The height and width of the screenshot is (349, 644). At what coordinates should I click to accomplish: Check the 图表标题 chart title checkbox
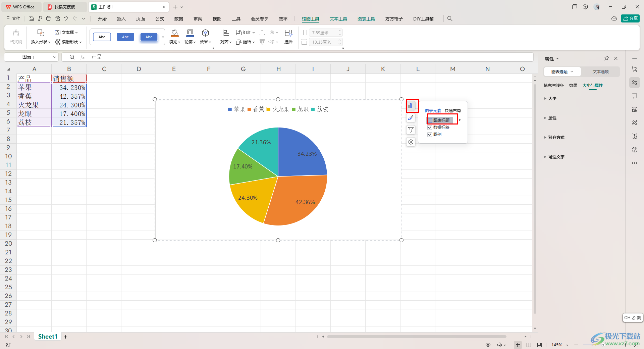430,120
